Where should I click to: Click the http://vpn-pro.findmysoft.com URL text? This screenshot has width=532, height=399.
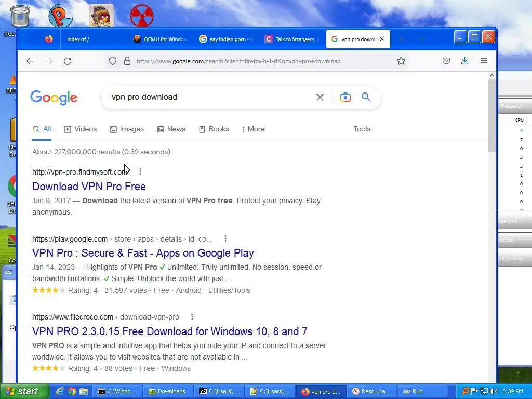pos(80,172)
